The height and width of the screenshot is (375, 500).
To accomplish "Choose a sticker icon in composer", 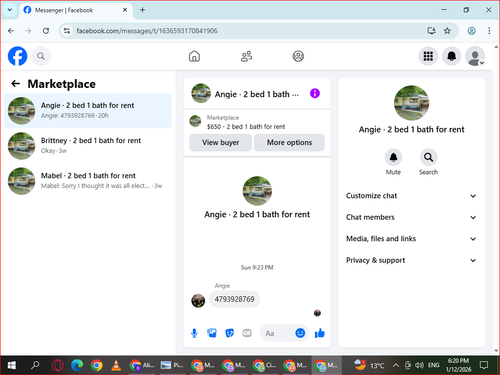I will [229, 333].
